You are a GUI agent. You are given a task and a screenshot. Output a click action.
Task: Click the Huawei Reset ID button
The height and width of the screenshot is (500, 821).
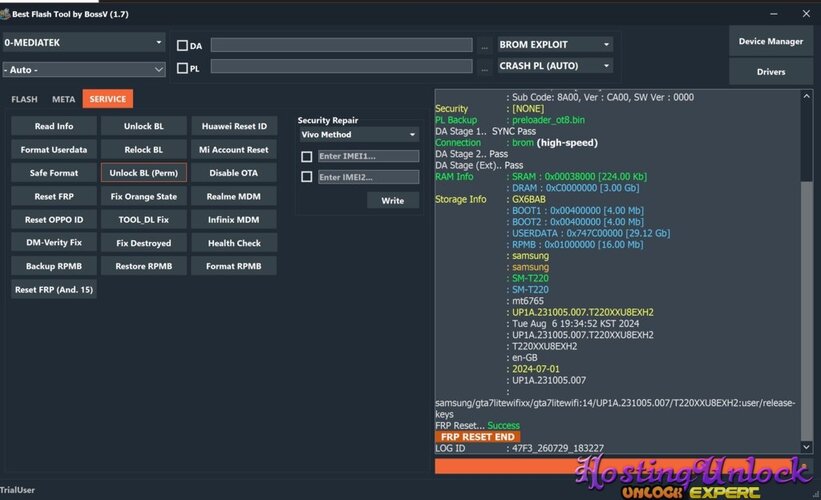click(234, 126)
